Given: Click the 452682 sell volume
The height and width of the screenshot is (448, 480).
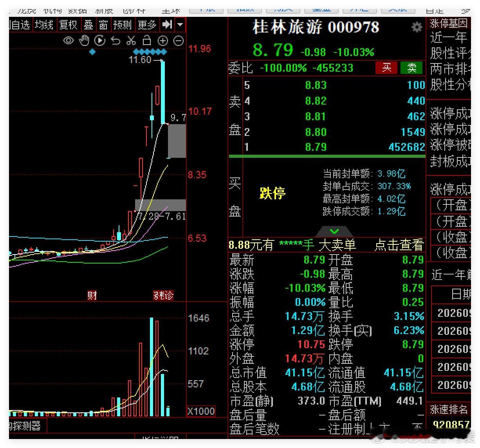Looking at the screenshot, I should point(406,147).
